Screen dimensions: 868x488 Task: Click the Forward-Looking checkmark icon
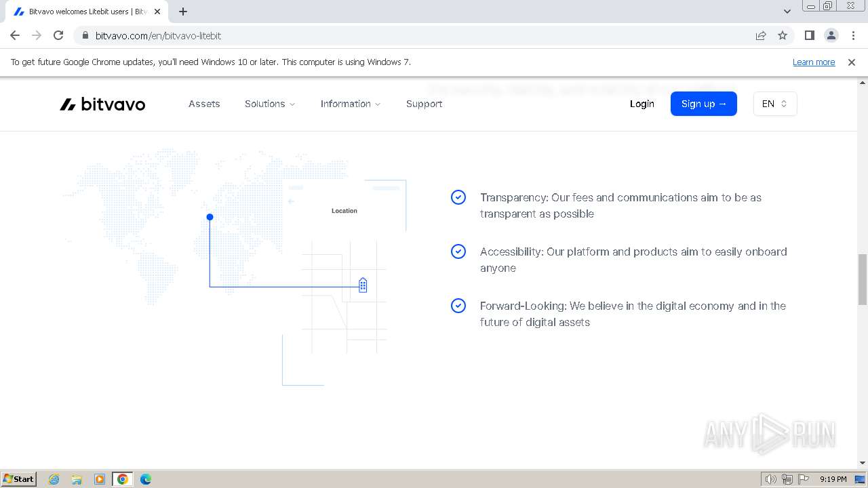pos(458,306)
